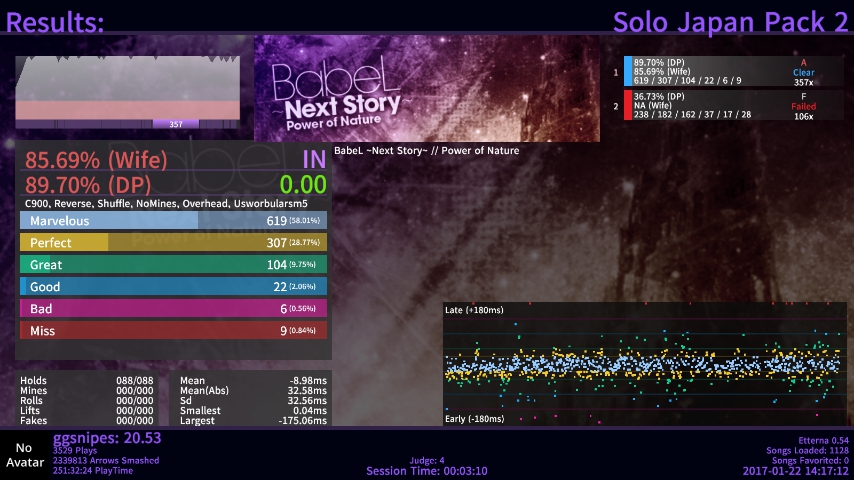854x480 pixels.
Task: Click the modifiers line starting with C900
Action: 166,203
